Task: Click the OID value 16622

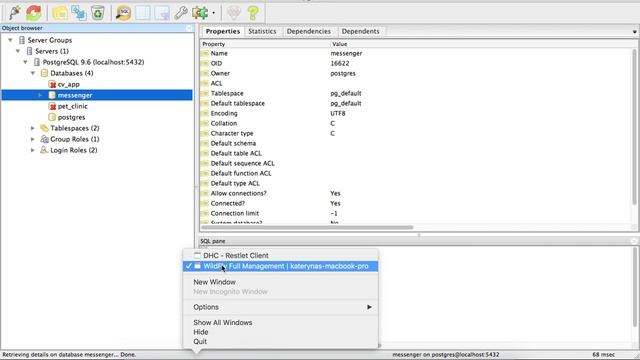Action: tap(340, 63)
